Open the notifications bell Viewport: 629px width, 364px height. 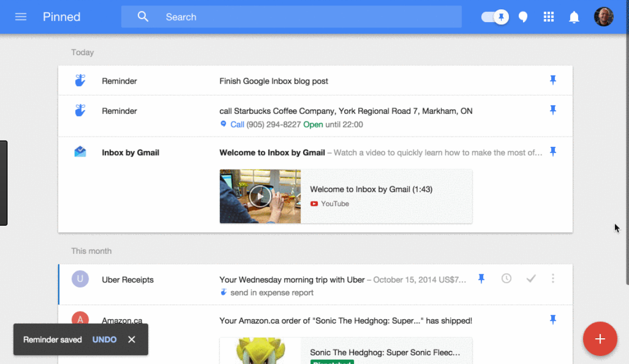pyautogui.click(x=574, y=17)
